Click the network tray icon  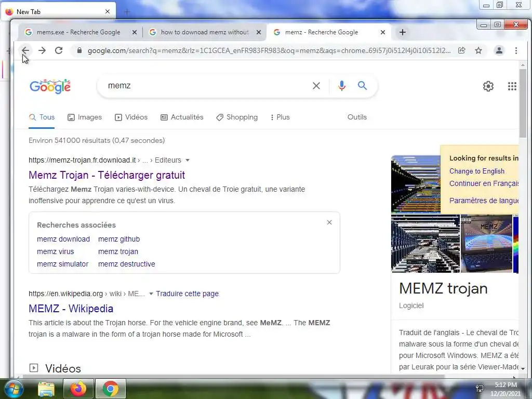pyautogui.click(x=480, y=388)
